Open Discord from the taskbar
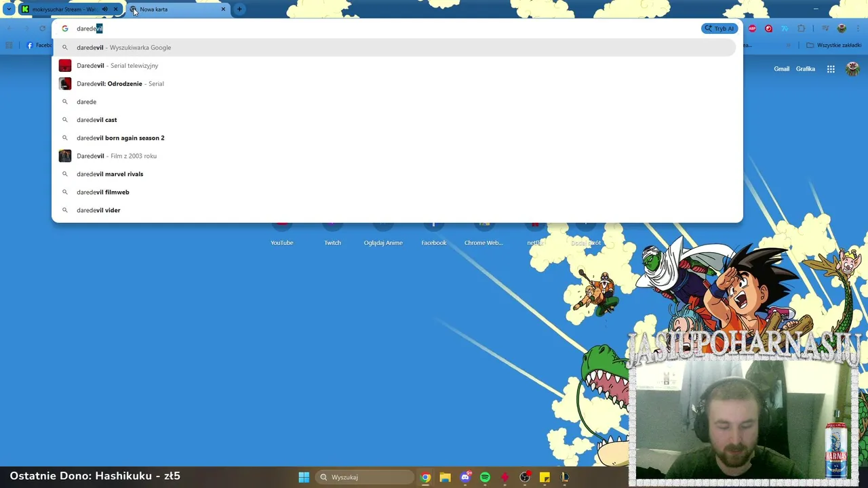Image resolution: width=868 pixels, height=488 pixels. click(465, 477)
